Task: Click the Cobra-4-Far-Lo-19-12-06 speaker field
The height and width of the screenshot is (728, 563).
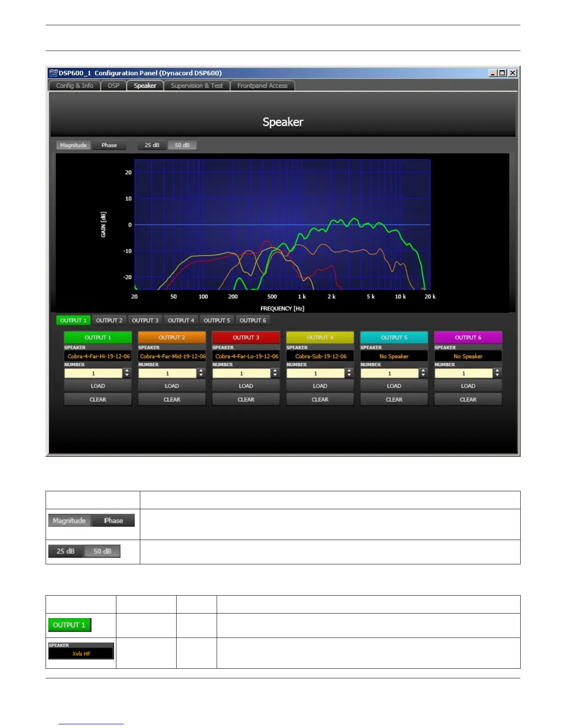Action: click(246, 356)
